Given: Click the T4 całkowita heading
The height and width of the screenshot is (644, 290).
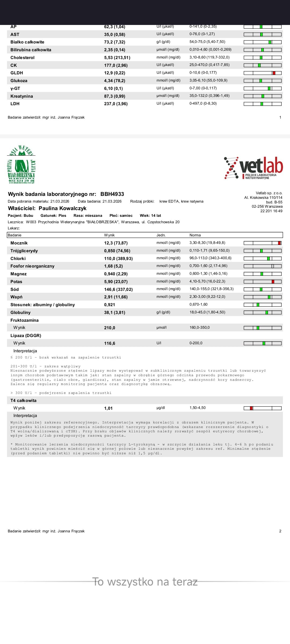Looking at the screenshot, I should click(x=23, y=400).
